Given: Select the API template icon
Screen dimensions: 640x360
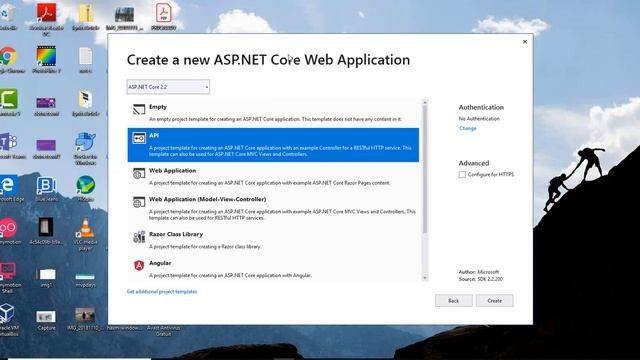Looking at the screenshot, I should [139, 138].
